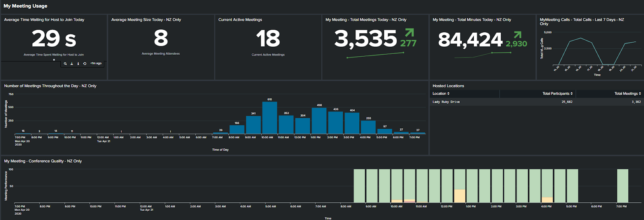Open search from the magnifier icon
The image size is (644, 220).
click(65, 64)
